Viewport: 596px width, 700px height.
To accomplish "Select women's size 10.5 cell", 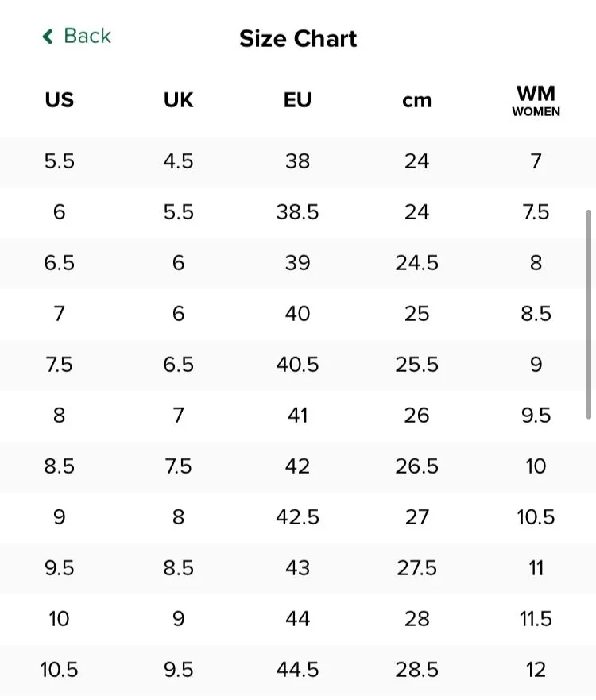I will [x=536, y=517].
